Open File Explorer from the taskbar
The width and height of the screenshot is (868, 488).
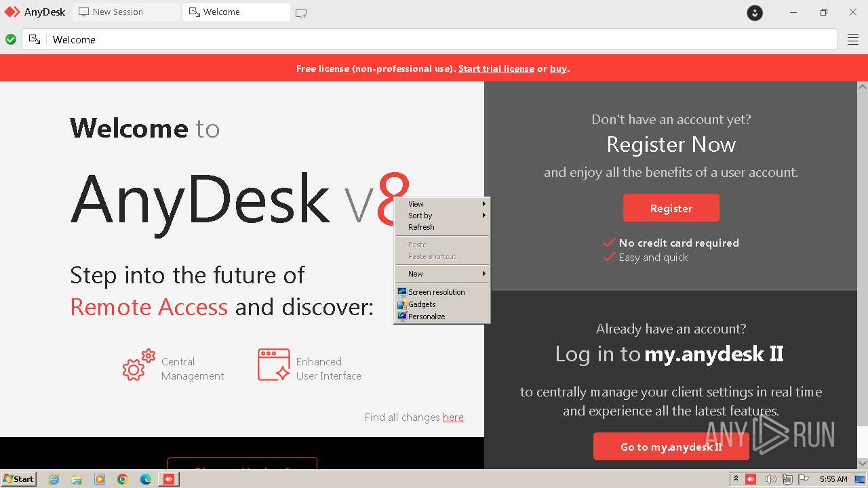[77, 479]
